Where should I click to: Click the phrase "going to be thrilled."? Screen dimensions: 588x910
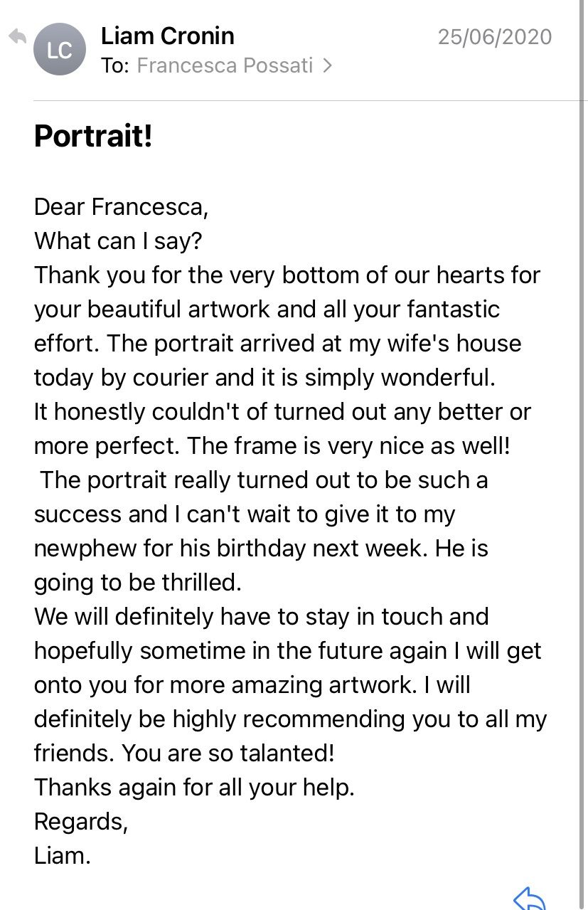click(x=138, y=583)
